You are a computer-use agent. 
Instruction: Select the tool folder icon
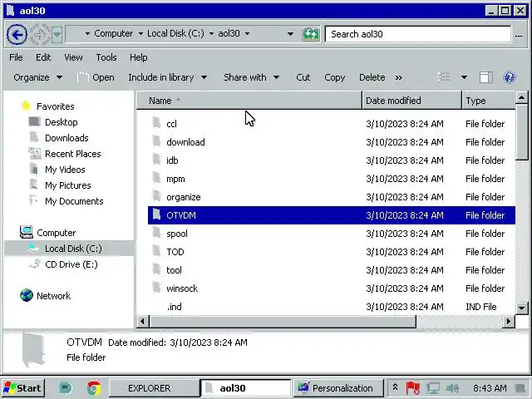[156, 269]
